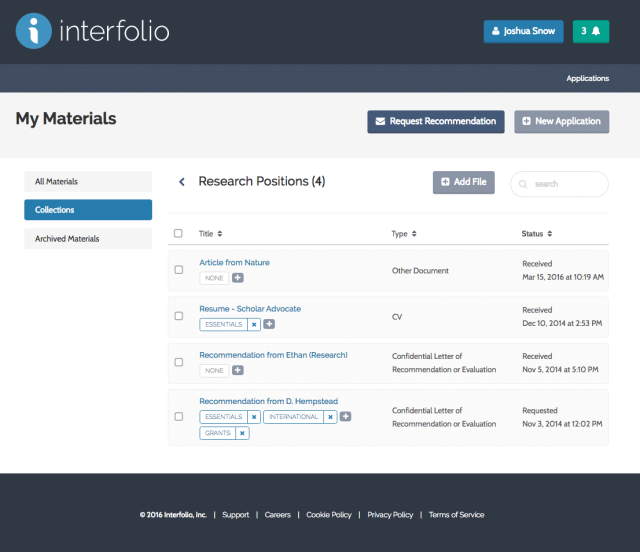Open Terms of Service footer link
The width and height of the screenshot is (640, 552).
coord(456,515)
